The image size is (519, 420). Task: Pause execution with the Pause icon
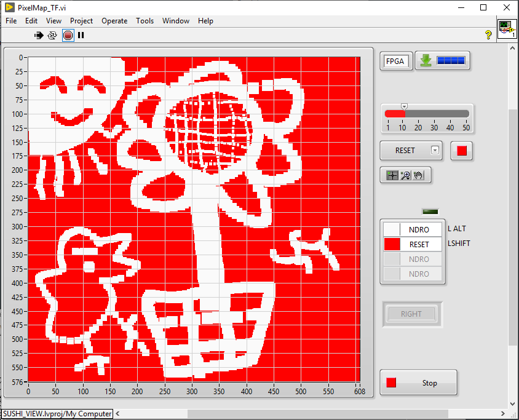tap(81, 35)
